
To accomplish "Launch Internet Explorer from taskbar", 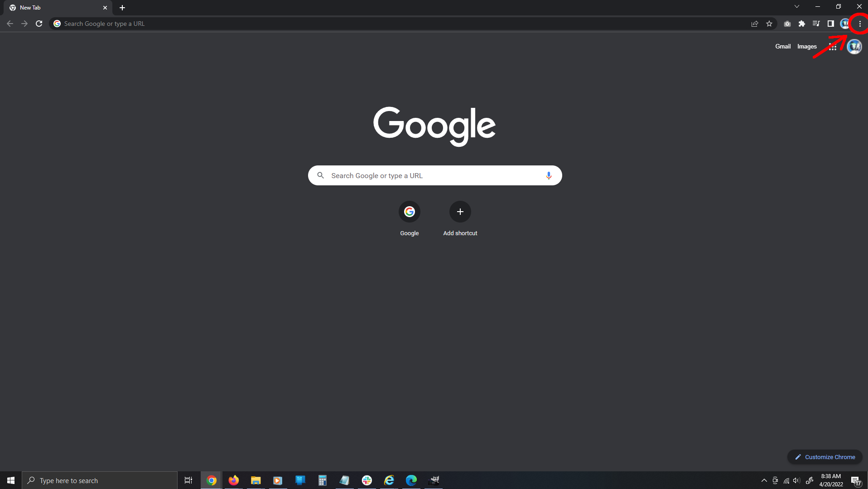I will tap(389, 480).
